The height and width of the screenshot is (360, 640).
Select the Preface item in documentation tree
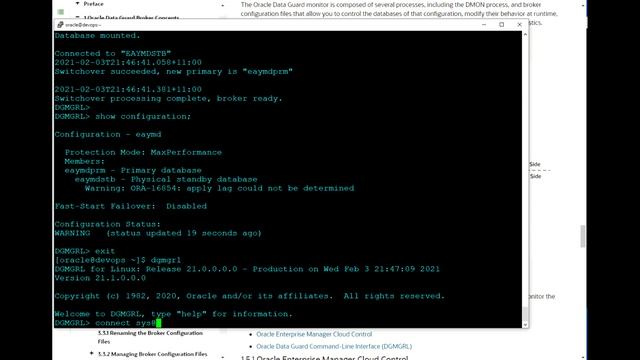tap(93, 4)
